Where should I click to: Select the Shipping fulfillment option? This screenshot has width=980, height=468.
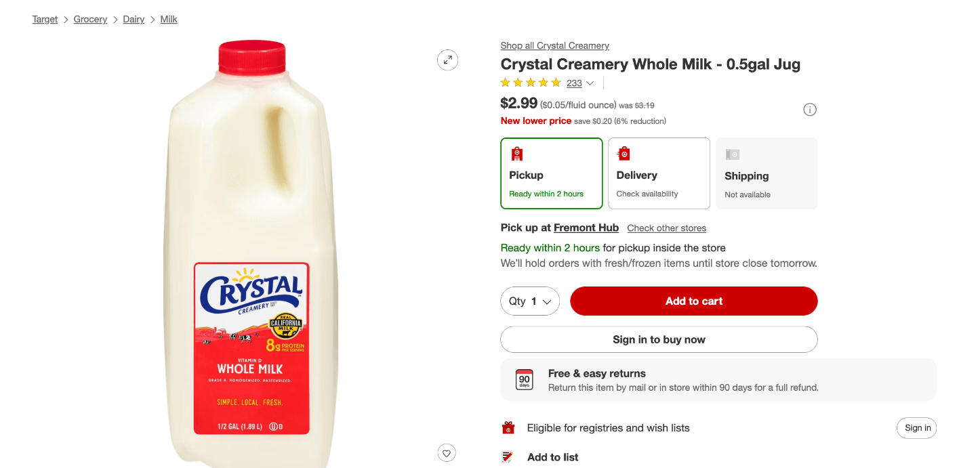pos(767,173)
